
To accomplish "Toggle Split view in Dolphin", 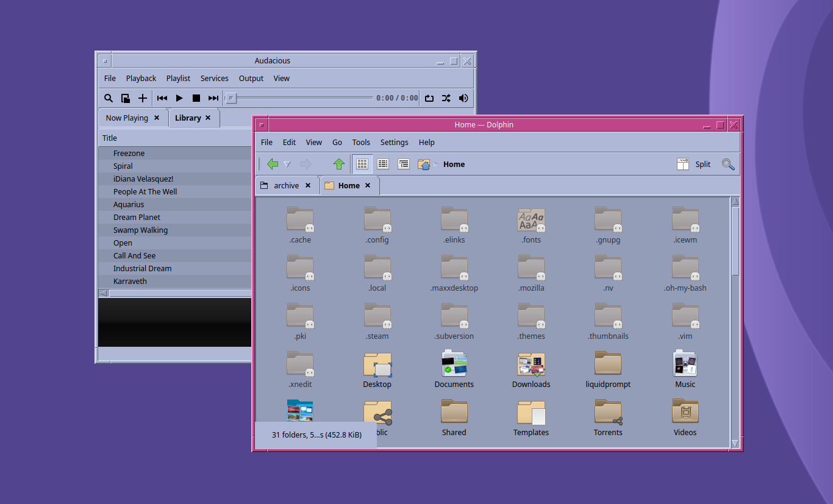I will [x=694, y=165].
